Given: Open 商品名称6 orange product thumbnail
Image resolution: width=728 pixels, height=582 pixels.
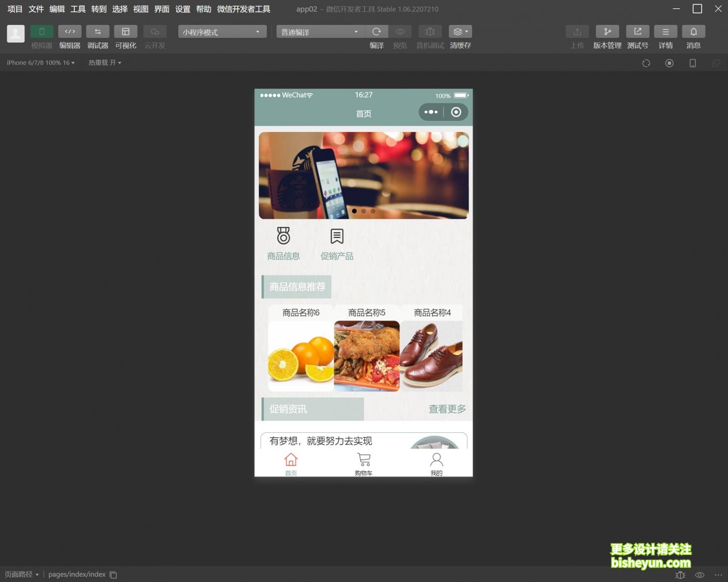Looking at the screenshot, I should click(301, 356).
